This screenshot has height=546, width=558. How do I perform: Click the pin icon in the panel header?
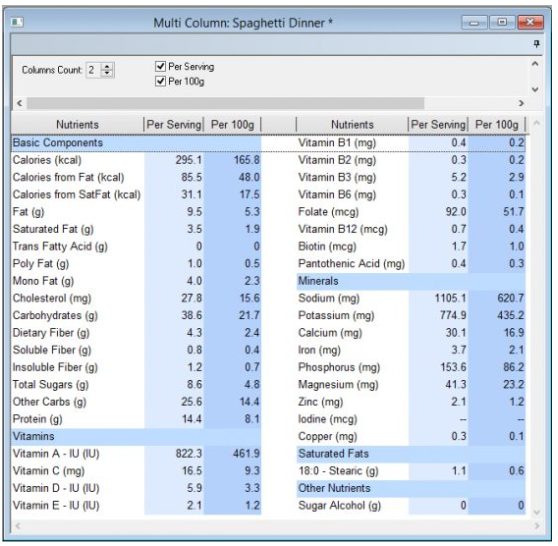536,44
